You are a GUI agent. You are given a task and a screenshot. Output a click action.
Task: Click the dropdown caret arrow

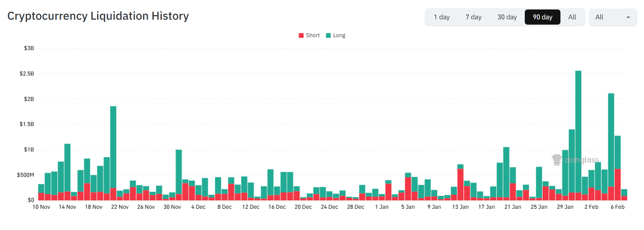tap(628, 17)
